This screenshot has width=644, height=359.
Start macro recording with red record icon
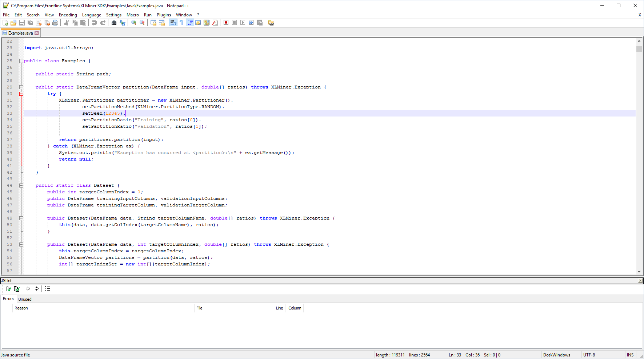tap(226, 23)
